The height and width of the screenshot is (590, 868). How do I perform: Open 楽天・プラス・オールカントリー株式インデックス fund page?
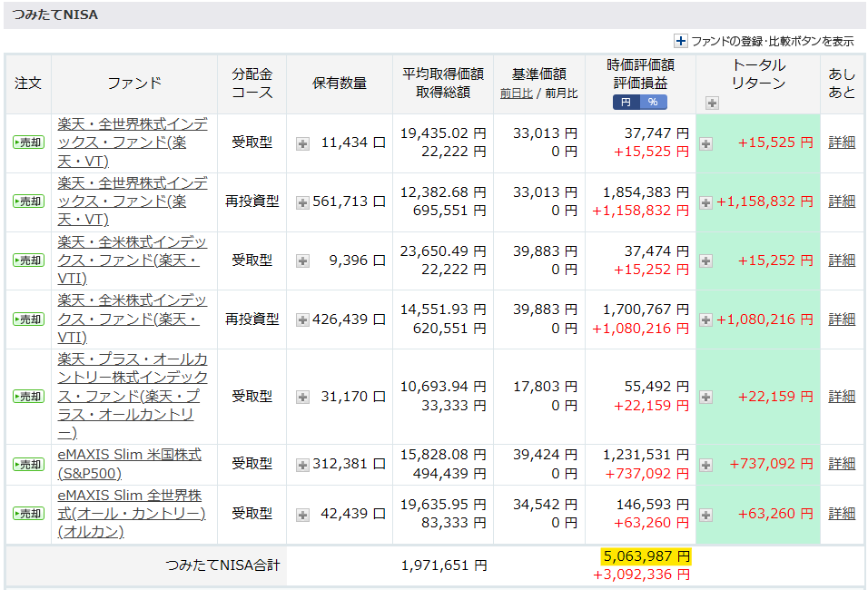tap(133, 396)
